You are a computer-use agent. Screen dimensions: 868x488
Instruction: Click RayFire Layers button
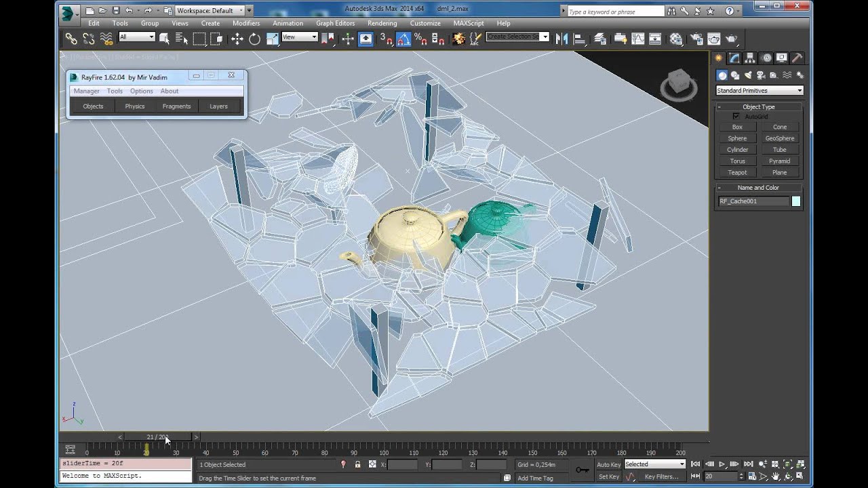click(218, 106)
